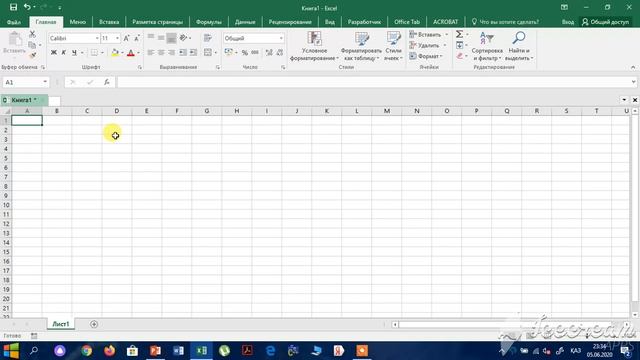640x360 pixels.
Task: Open fill color dropdown arrow
Action: 122,53
